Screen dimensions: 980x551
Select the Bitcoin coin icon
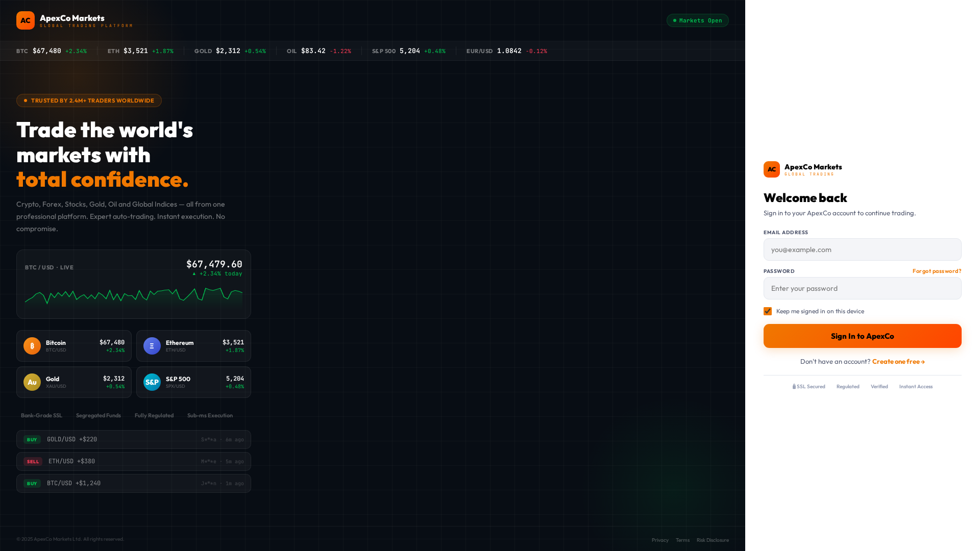(32, 346)
